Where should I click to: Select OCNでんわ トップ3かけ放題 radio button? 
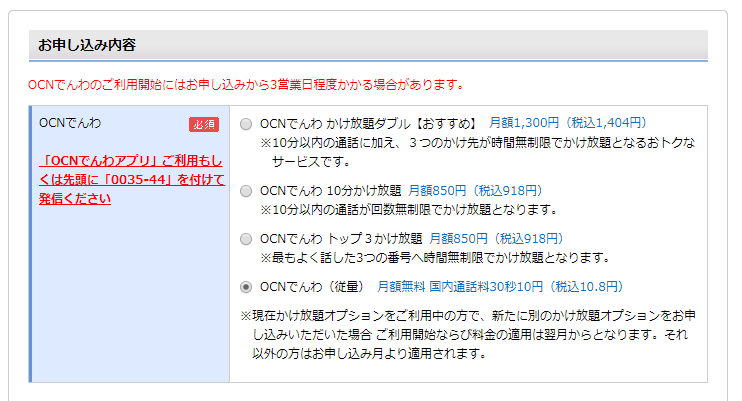click(246, 239)
